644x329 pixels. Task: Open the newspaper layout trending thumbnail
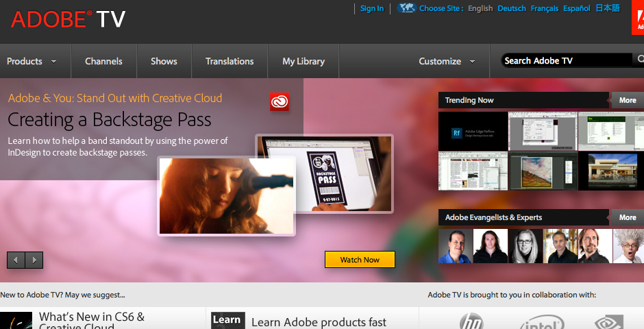[473, 171]
